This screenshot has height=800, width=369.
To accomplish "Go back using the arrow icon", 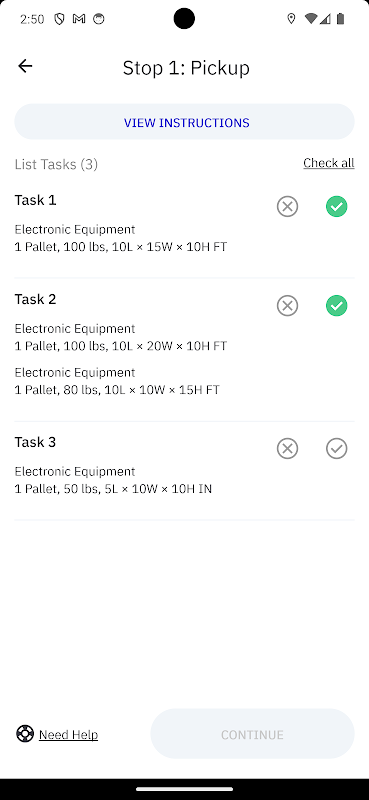I will pos(25,66).
